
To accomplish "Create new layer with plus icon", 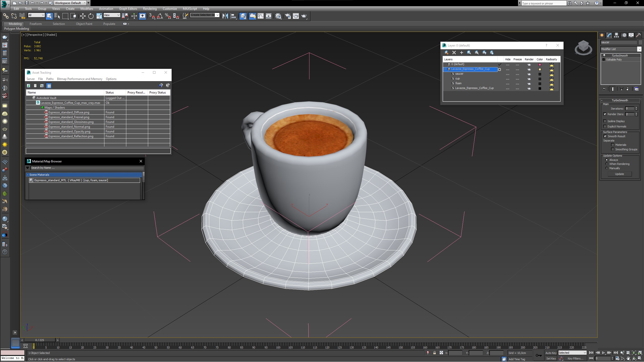I will pos(462,53).
